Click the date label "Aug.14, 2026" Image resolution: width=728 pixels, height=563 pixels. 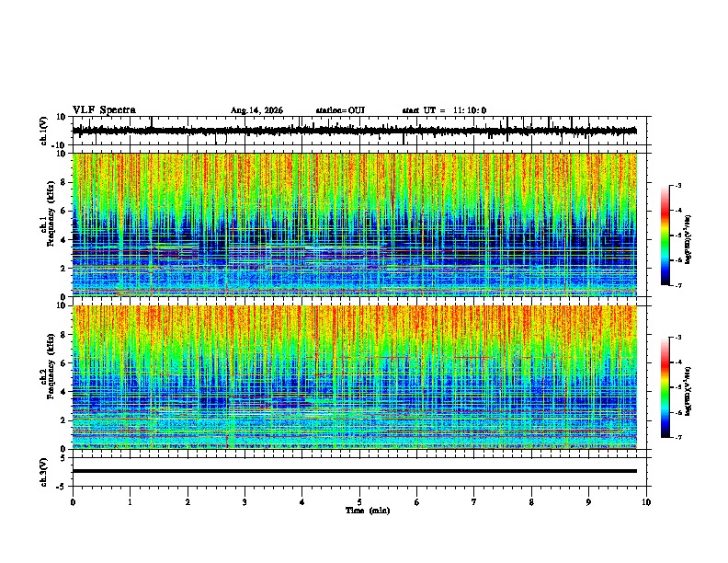click(x=256, y=110)
